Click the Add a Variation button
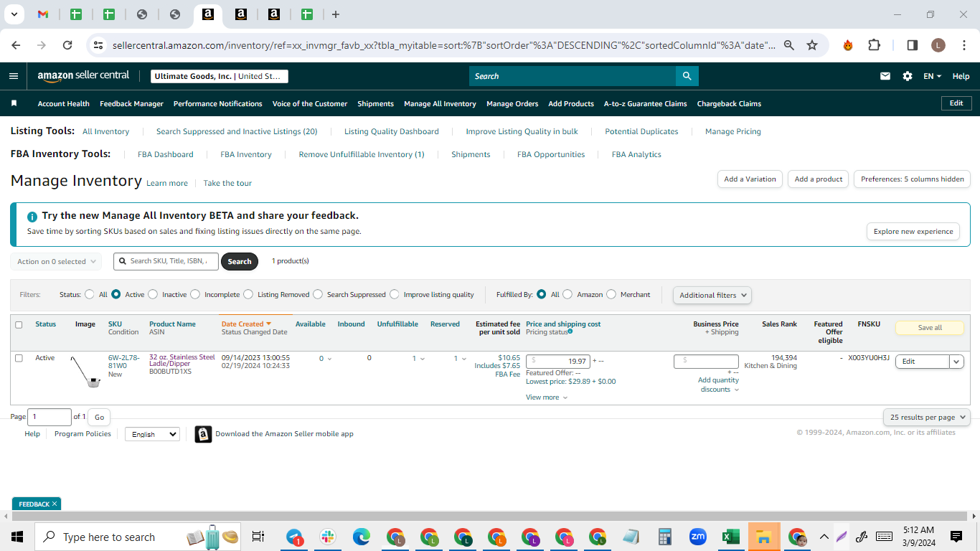This screenshot has width=980, height=551. click(x=750, y=179)
